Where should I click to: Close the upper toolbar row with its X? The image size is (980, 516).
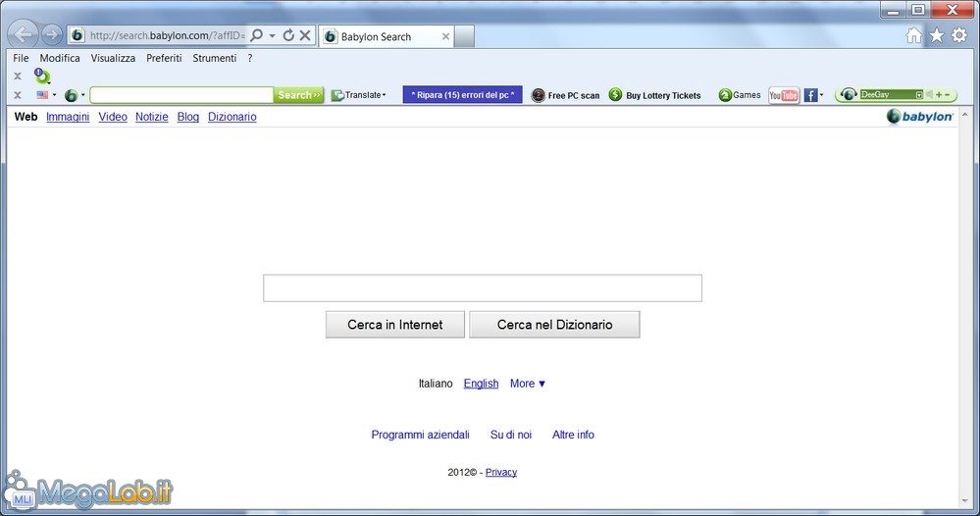coord(18,76)
